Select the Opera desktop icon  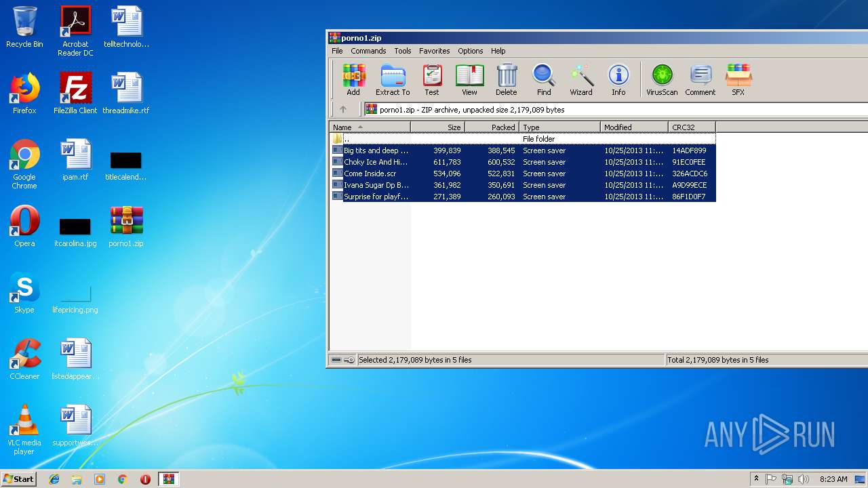pyautogui.click(x=24, y=226)
